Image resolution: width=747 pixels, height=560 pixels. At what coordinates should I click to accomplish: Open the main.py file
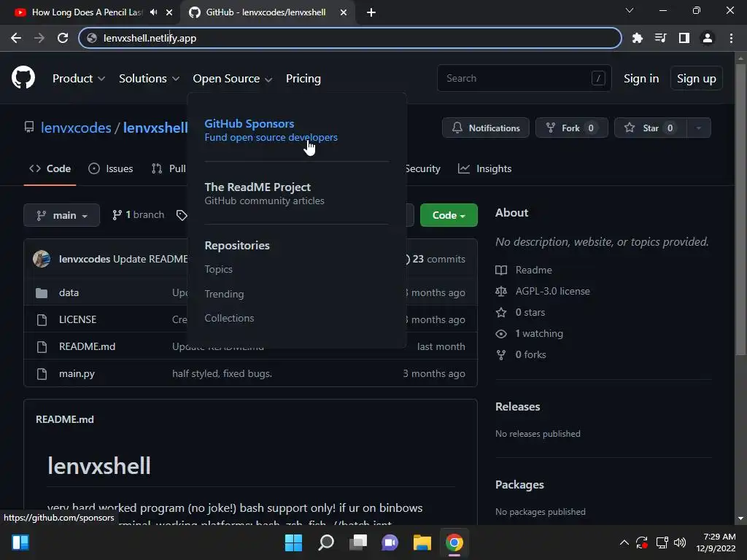tap(77, 374)
